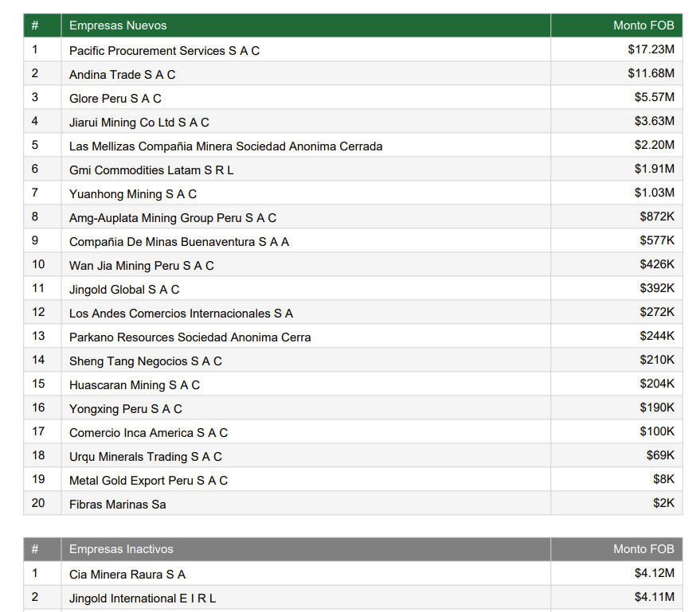Click Amg-Auplata Mining Group Peru row

point(172,217)
